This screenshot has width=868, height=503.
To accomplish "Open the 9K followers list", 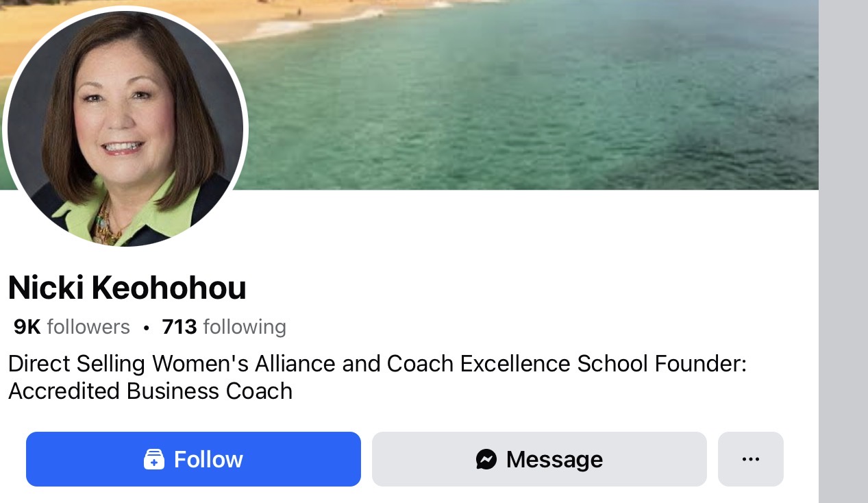I will (x=71, y=327).
